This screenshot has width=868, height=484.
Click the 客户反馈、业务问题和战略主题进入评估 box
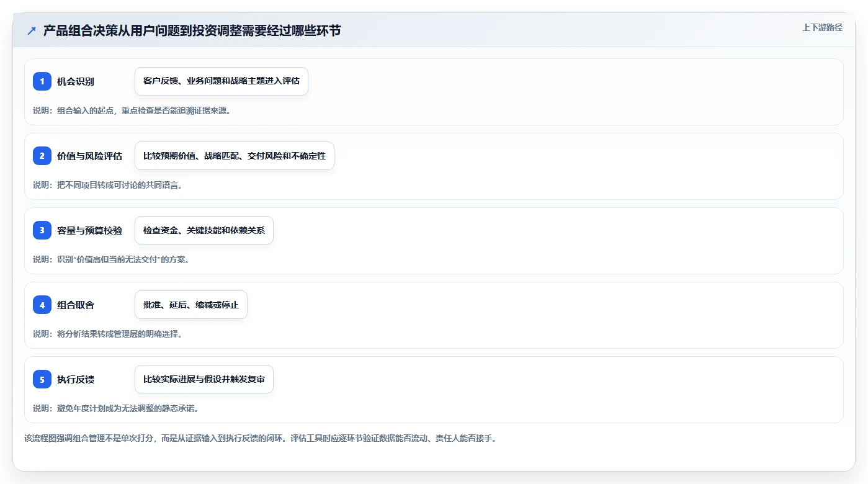[x=221, y=81]
